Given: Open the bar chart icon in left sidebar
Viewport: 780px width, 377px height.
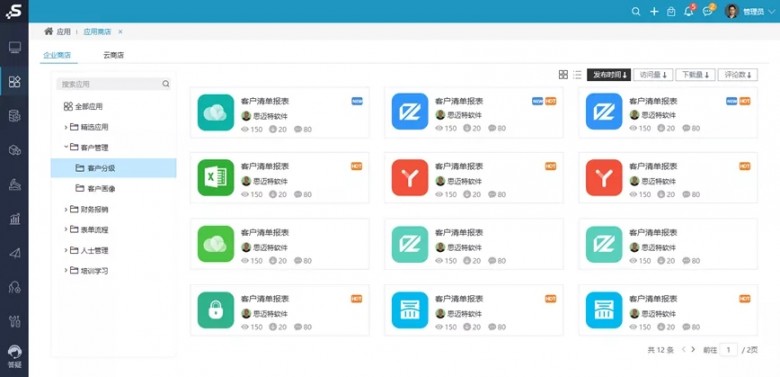Looking at the screenshot, I should pyautogui.click(x=15, y=218).
